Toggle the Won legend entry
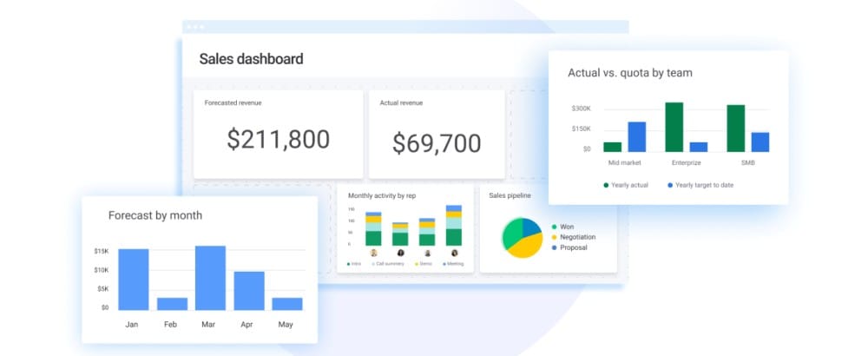868x356 pixels. coord(563,227)
